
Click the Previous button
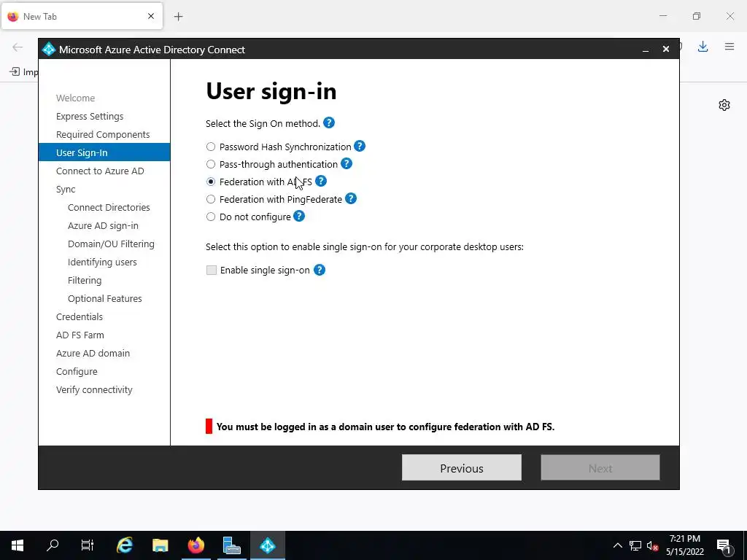462,467
